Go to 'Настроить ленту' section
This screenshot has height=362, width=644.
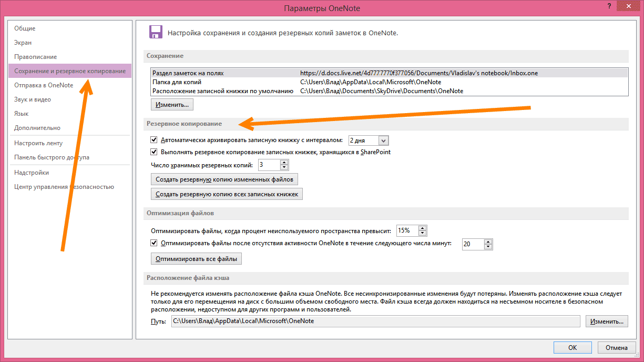pos(38,143)
